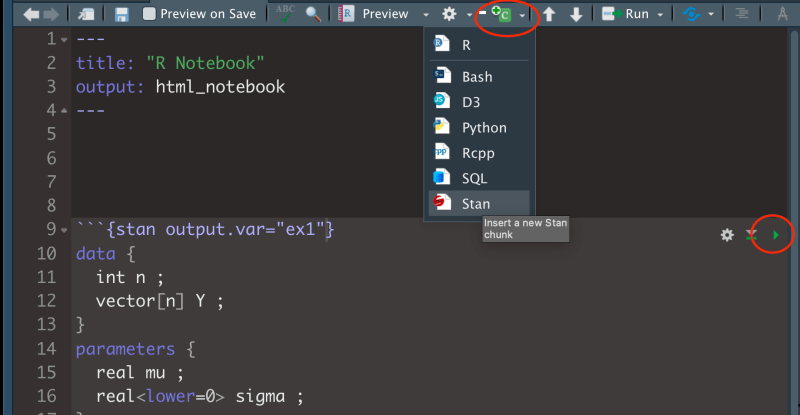The height and width of the screenshot is (415, 800).
Task: Expand the gear options dropdown arrow
Action: [x=469, y=15]
